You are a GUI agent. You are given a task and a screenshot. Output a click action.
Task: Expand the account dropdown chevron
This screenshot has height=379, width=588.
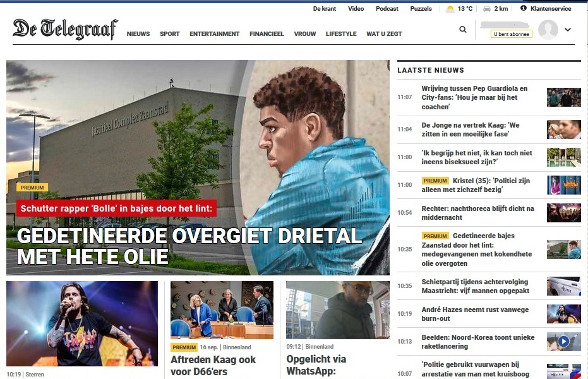(x=568, y=29)
